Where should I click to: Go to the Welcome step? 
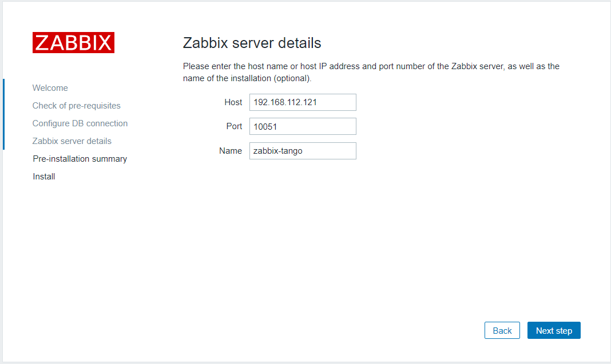[50, 88]
